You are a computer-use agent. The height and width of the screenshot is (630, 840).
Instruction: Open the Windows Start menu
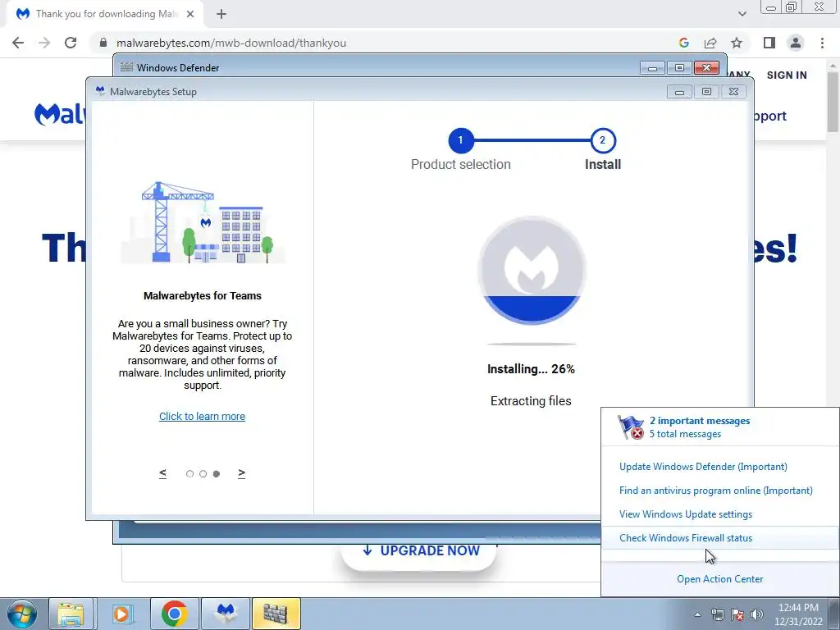tap(21, 614)
